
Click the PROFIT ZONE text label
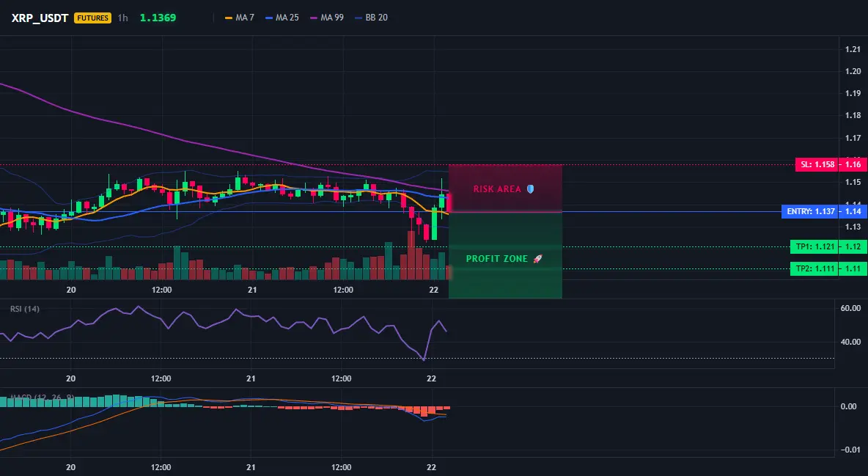point(496,259)
